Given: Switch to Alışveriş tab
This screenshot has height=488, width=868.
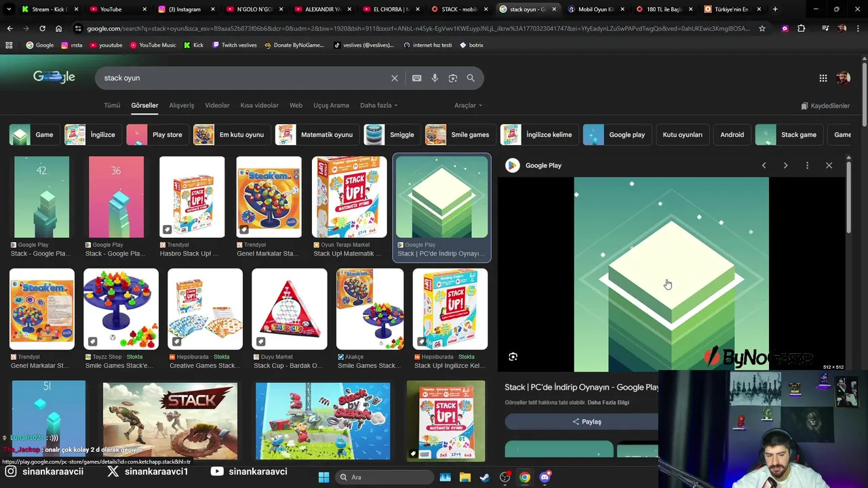Looking at the screenshot, I should (182, 105).
